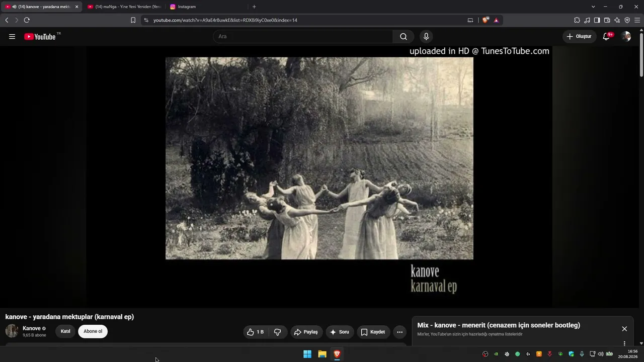Open the Brave Wallet icon
Viewport: 644px width, 362px height.
pos(607,20)
